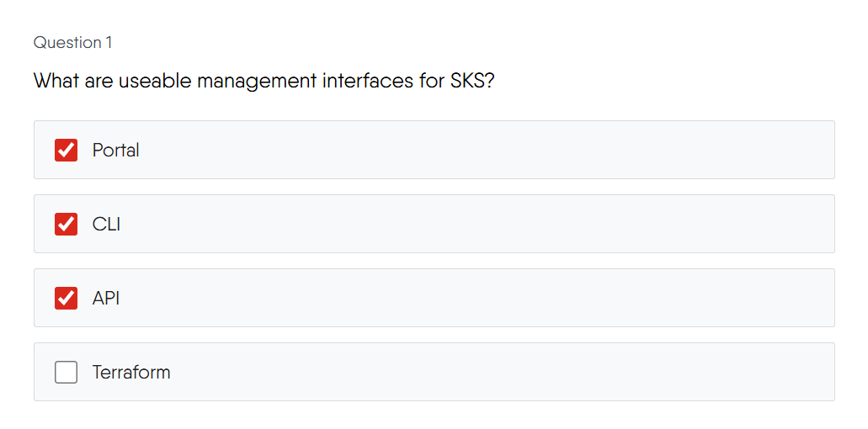Uncheck the CLI checkbox
The width and height of the screenshot is (868, 429).
pyautogui.click(x=66, y=224)
